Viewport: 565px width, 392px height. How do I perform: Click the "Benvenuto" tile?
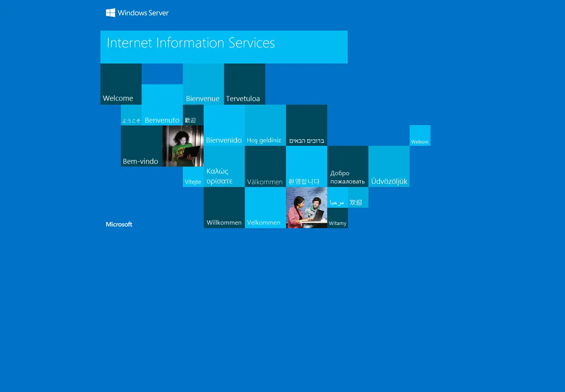(162, 105)
